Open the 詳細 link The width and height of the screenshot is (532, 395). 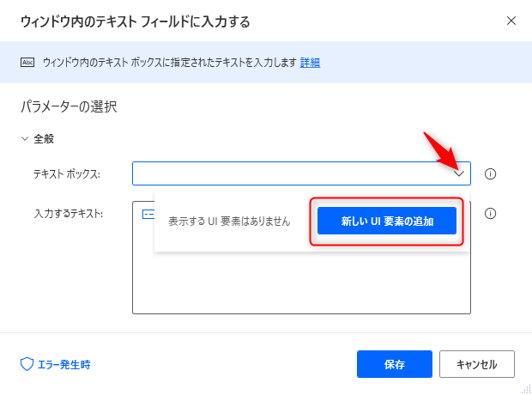click(x=310, y=63)
